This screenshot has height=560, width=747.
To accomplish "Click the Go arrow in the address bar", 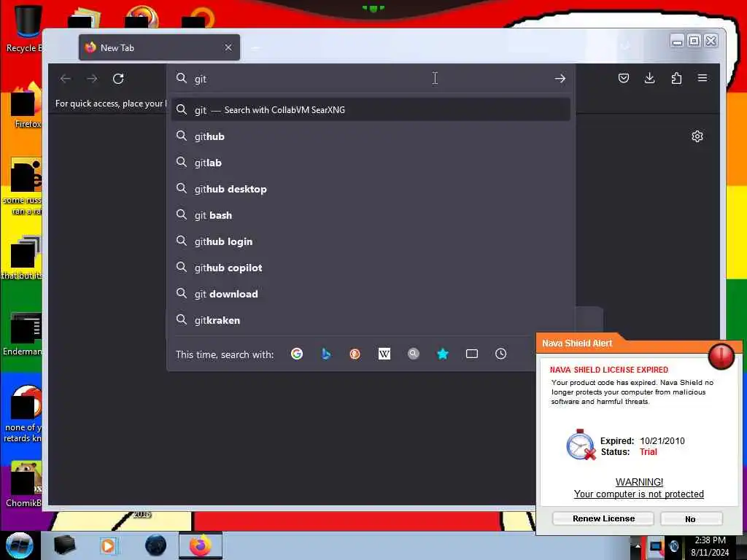I will tap(560, 79).
